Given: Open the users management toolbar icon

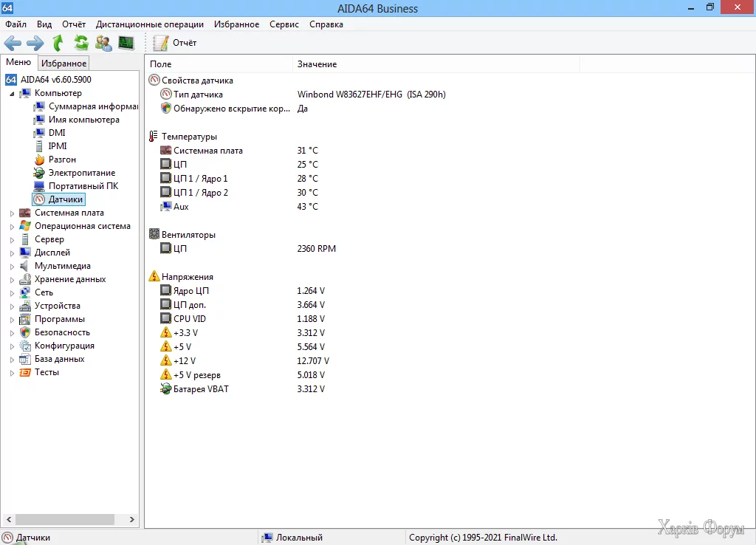Looking at the screenshot, I should [103, 43].
